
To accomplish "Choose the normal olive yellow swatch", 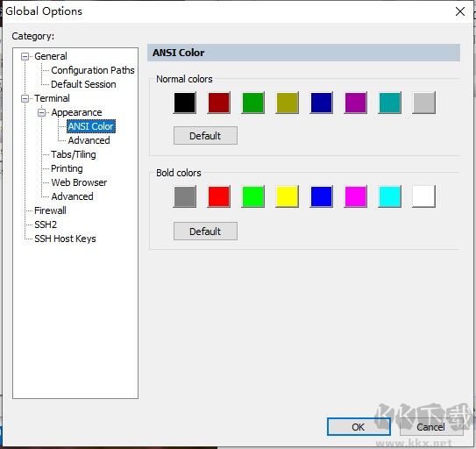I will [x=288, y=103].
